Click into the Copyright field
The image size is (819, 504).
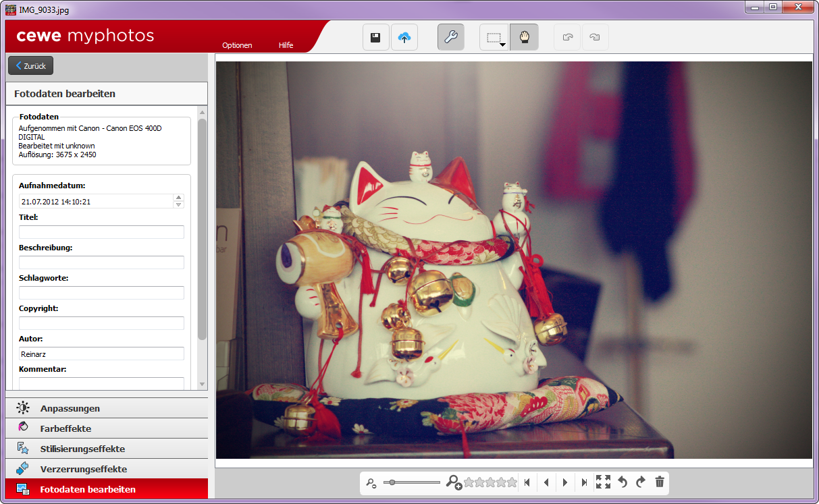(x=101, y=323)
